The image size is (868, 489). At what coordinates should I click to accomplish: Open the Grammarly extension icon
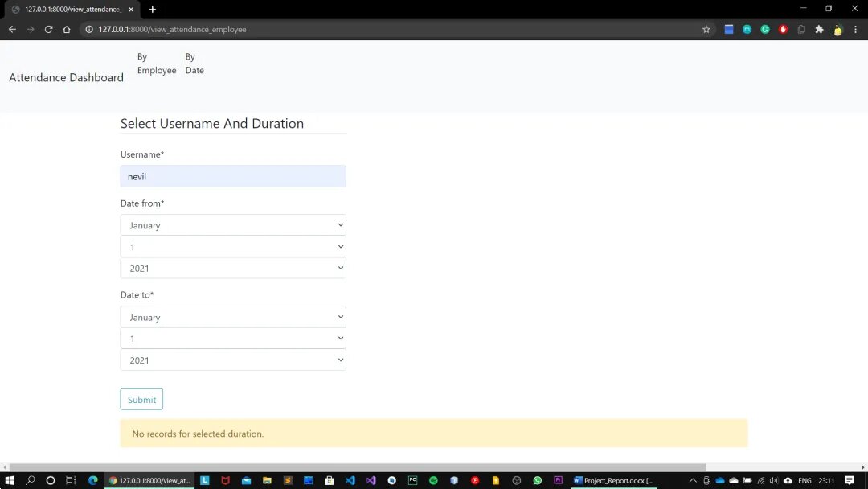pyautogui.click(x=765, y=29)
